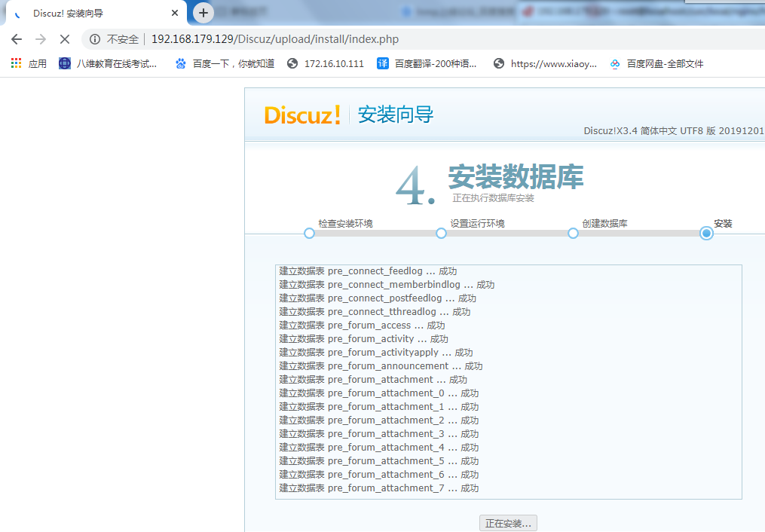The width and height of the screenshot is (765, 532).
Task: Click the 正在执行数据库安装 subtitle
Action: pos(493,198)
